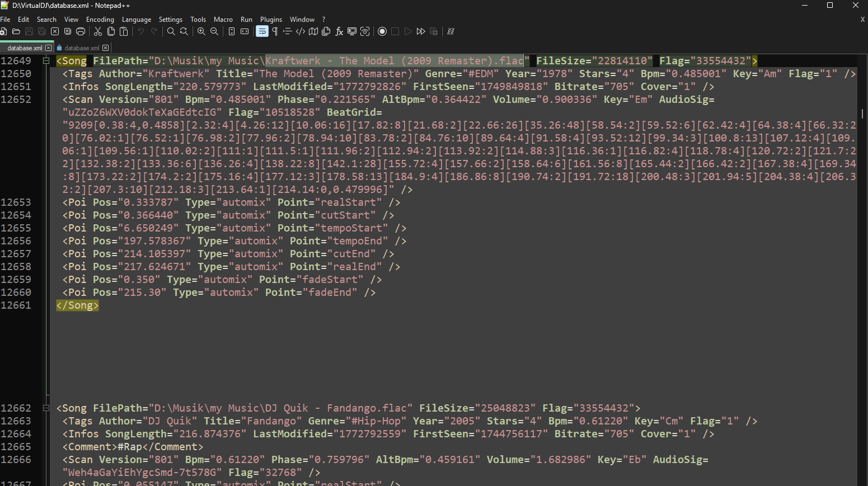Click the Print icon in toolbar
This screenshot has width=868, height=486.
pyautogui.click(x=81, y=32)
